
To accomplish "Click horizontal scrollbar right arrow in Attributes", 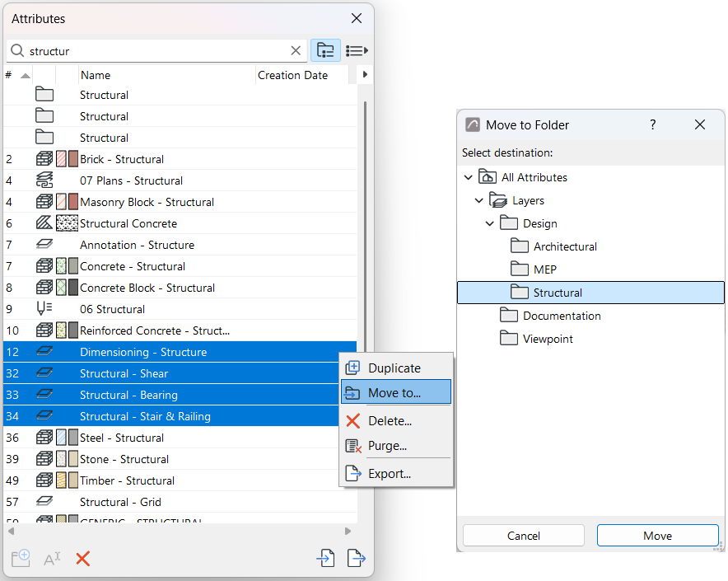I will click(348, 531).
